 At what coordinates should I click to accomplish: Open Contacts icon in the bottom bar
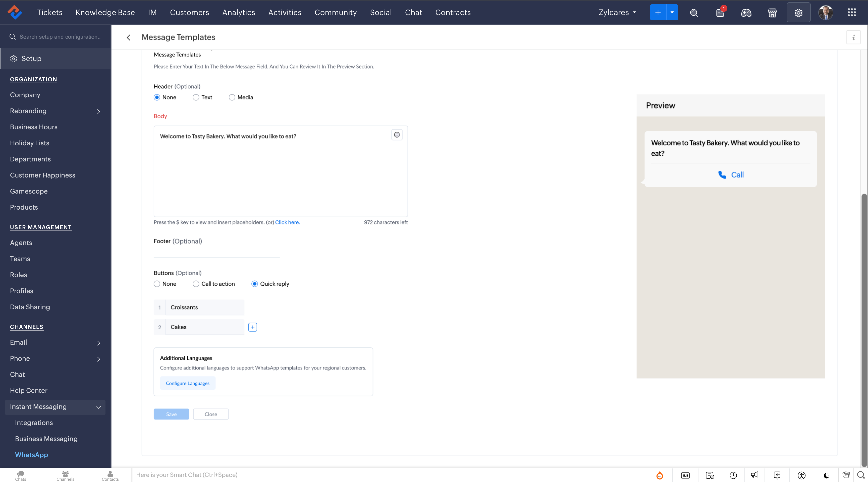(x=110, y=476)
